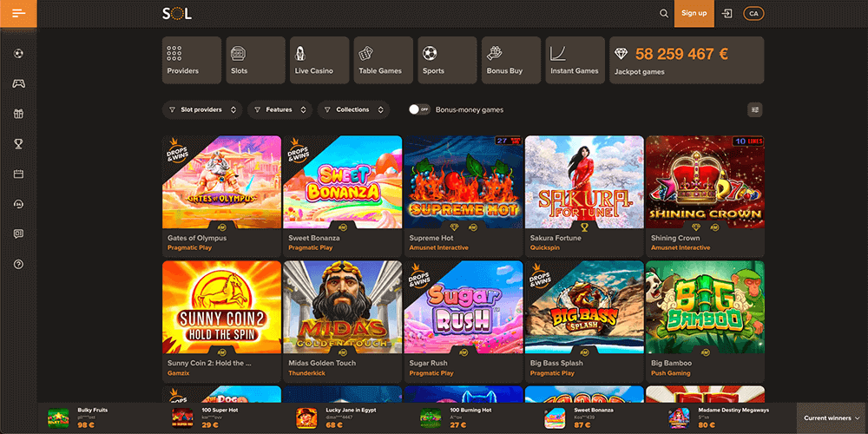Screen dimensions: 868x434
Task: Click the SOL logo
Action: (177, 13)
